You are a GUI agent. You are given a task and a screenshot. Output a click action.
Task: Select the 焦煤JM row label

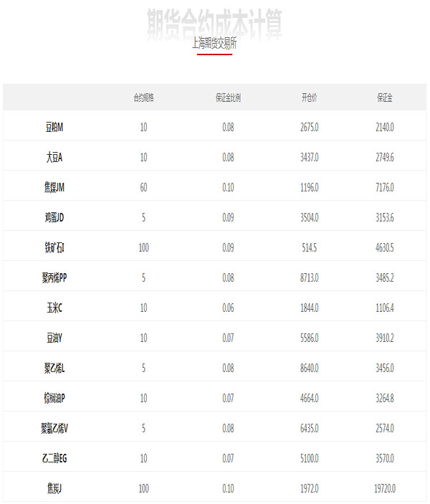tap(54, 187)
